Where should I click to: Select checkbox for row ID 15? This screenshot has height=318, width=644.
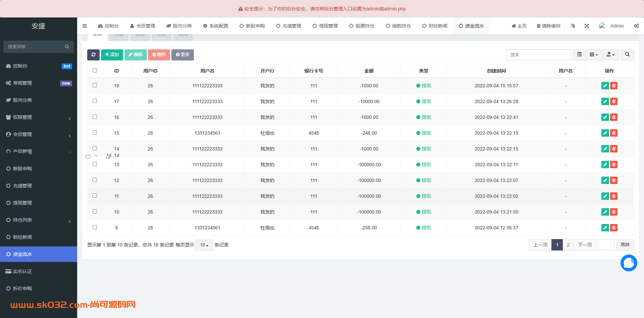coord(95,133)
